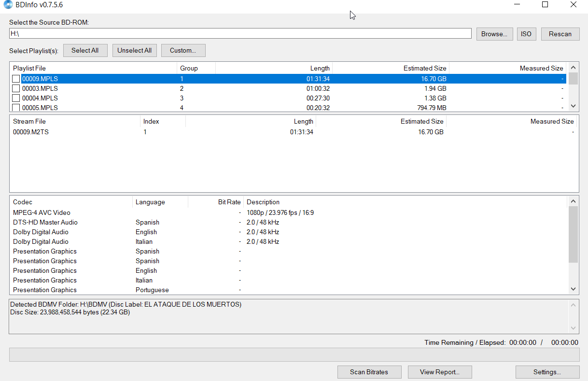Sort stream files by Index header
The height and width of the screenshot is (381, 588).
pyautogui.click(x=163, y=121)
